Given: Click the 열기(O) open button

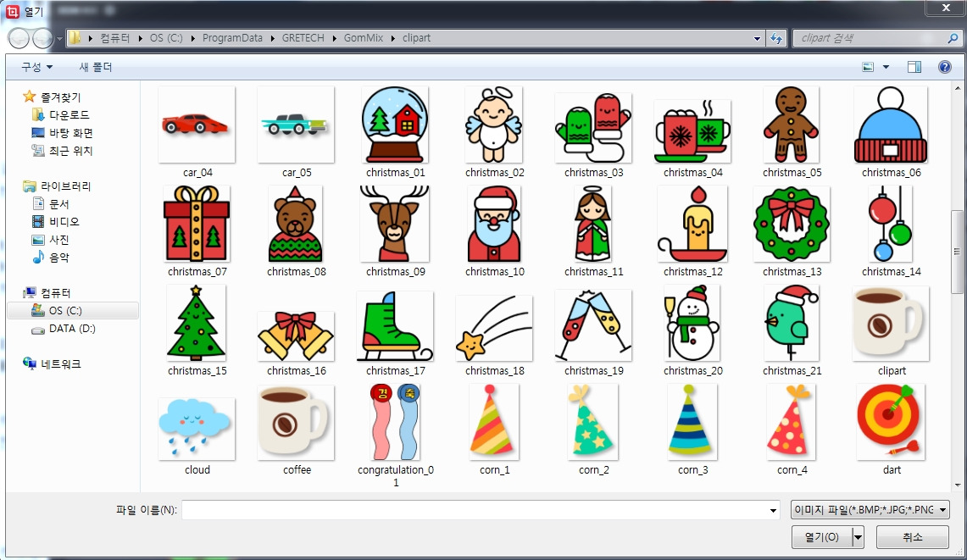Looking at the screenshot, I should pyautogui.click(x=822, y=537).
